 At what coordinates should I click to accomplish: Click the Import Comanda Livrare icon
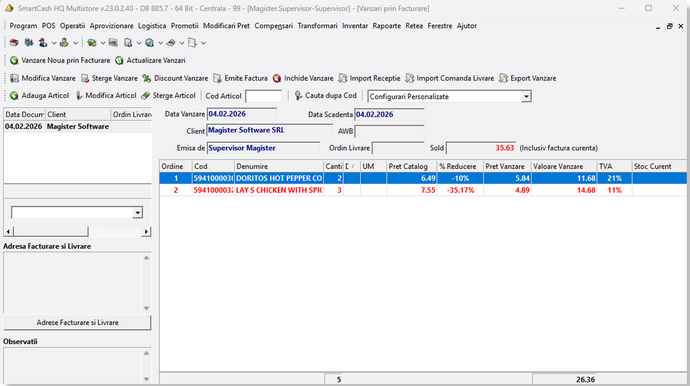(410, 78)
